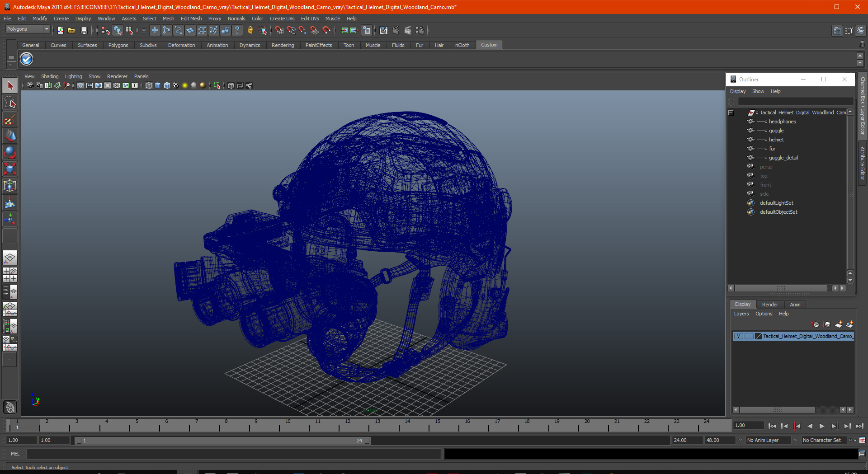Enable snap to curves magnet icon

(x=291, y=30)
